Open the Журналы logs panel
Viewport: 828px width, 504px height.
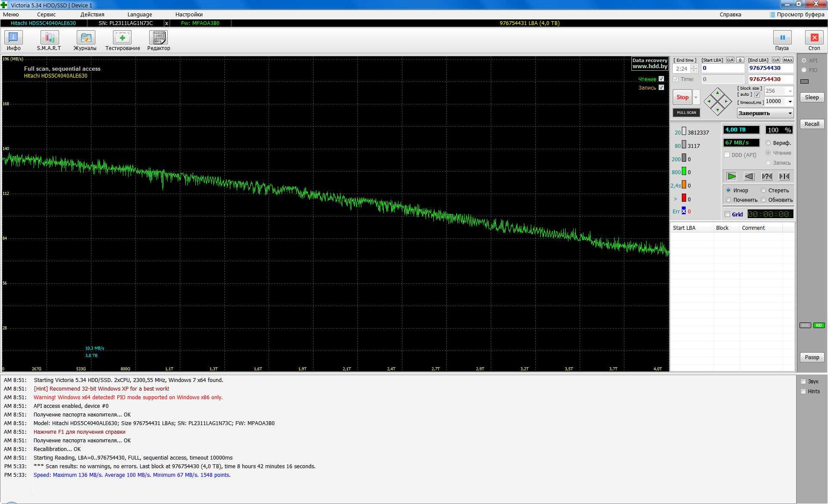pos(85,41)
